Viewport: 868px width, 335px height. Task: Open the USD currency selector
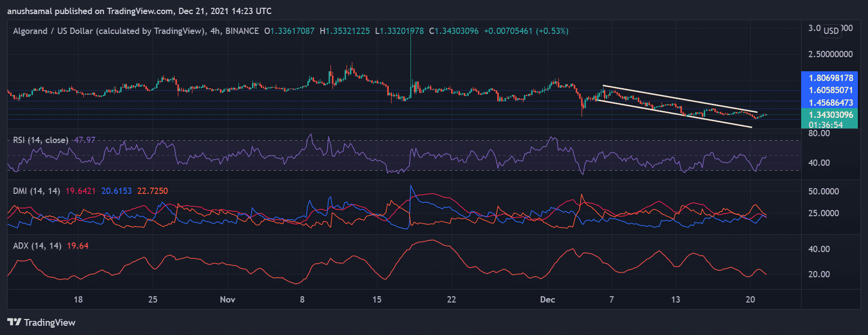click(x=831, y=31)
